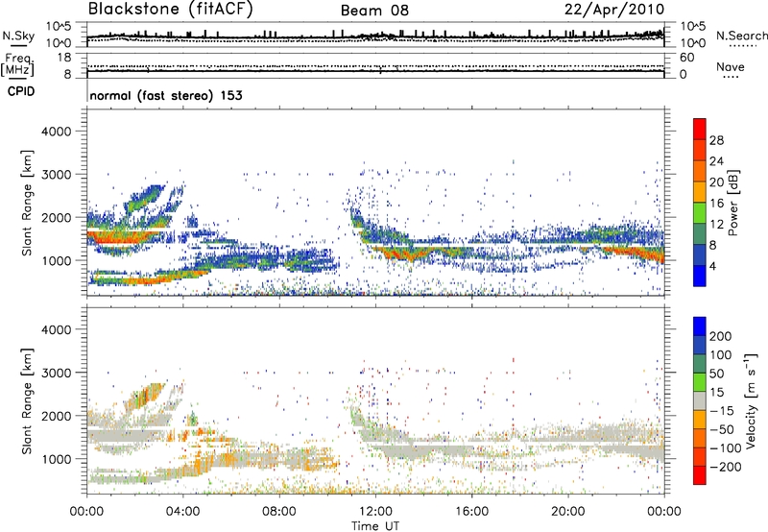768x532 pixels.
Task: Click the '16' label on Power color bar
Action: [x=716, y=204]
